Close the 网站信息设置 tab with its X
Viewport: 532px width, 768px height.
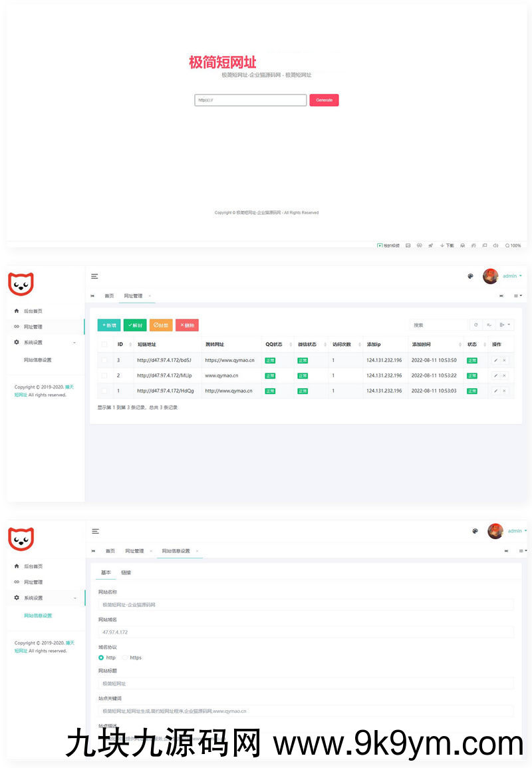(198, 551)
